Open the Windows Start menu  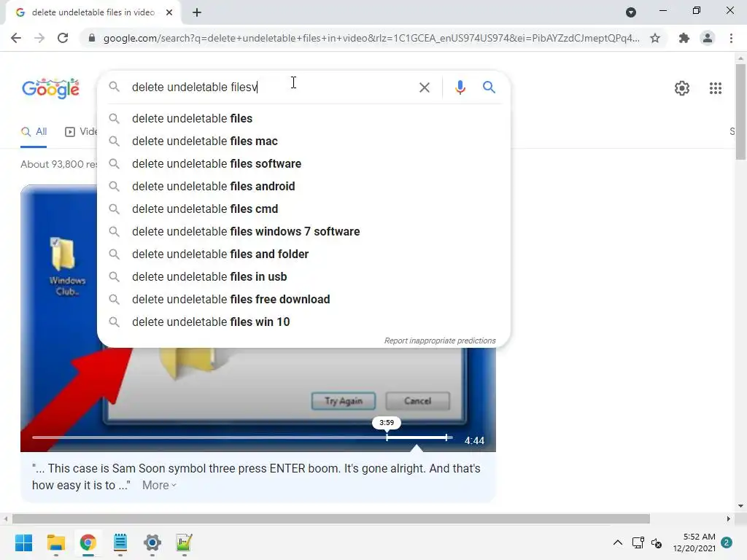click(23, 542)
